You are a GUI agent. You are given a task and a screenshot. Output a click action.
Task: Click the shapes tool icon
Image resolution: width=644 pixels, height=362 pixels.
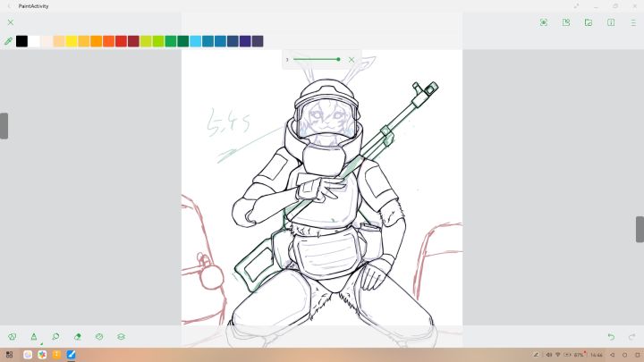coord(13,337)
